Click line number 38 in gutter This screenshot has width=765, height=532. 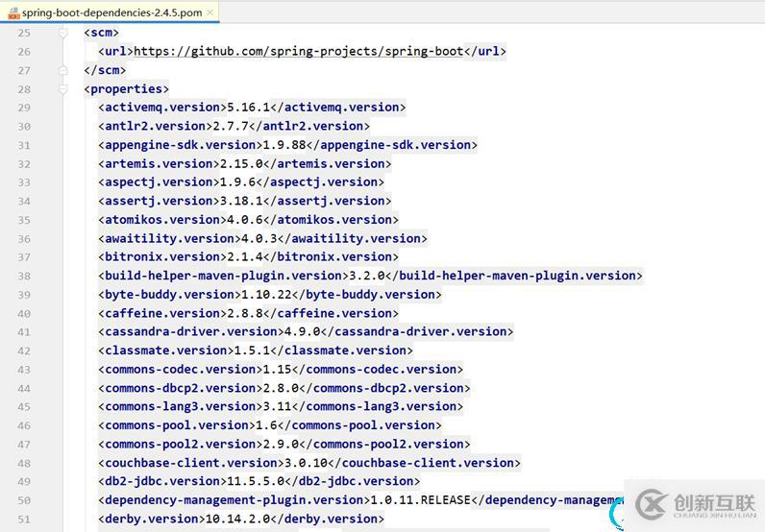click(24, 276)
